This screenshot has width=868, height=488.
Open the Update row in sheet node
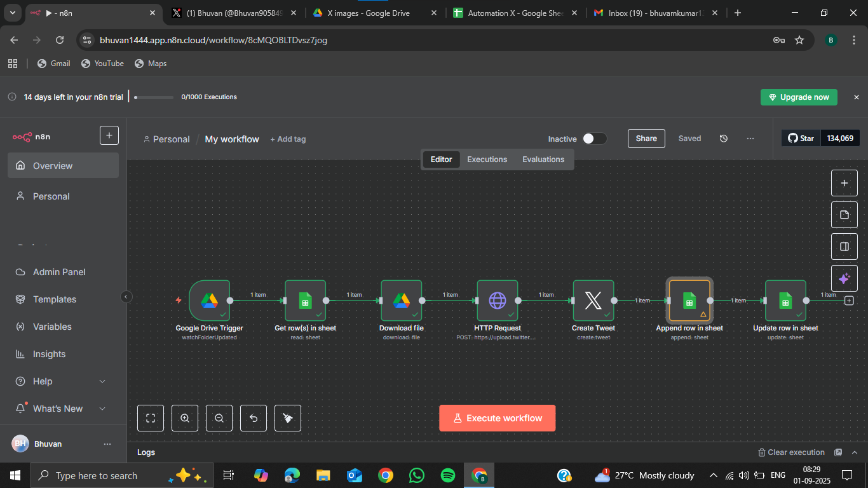click(x=785, y=299)
